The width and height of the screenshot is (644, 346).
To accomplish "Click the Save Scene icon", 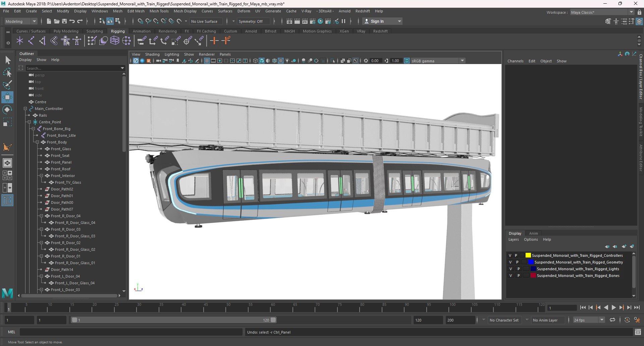I will point(64,21).
